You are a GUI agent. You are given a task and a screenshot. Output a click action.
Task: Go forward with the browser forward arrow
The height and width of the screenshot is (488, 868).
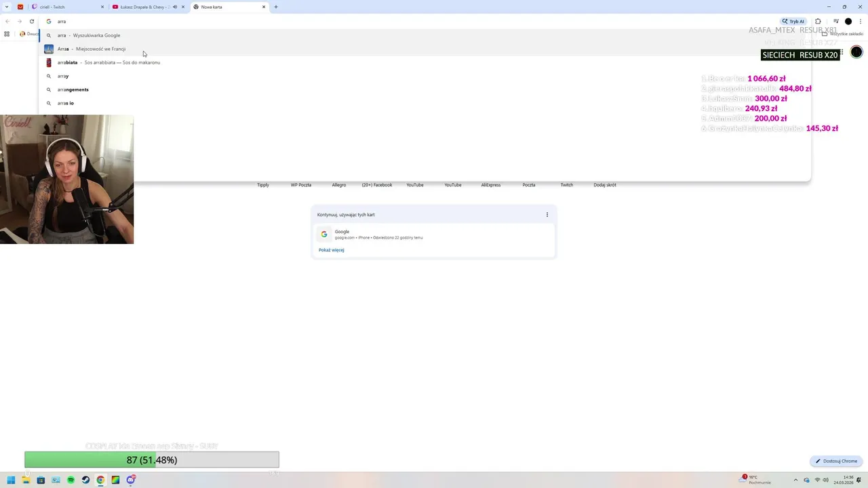tap(19, 21)
